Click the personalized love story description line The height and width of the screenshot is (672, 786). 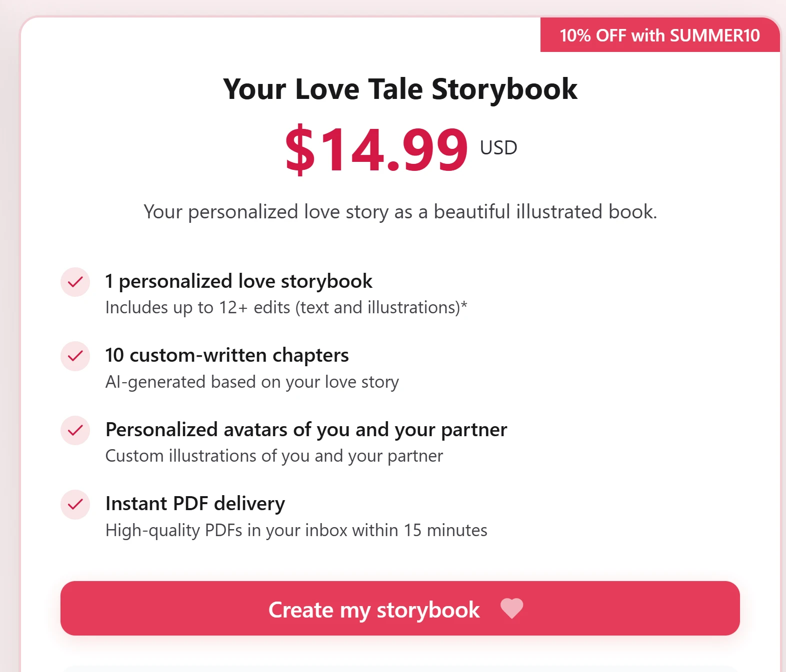click(400, 212)
